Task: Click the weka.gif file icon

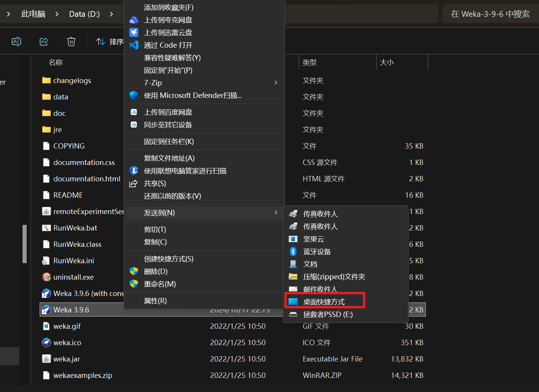Action: pyautogui.click(x=46, y=326)
